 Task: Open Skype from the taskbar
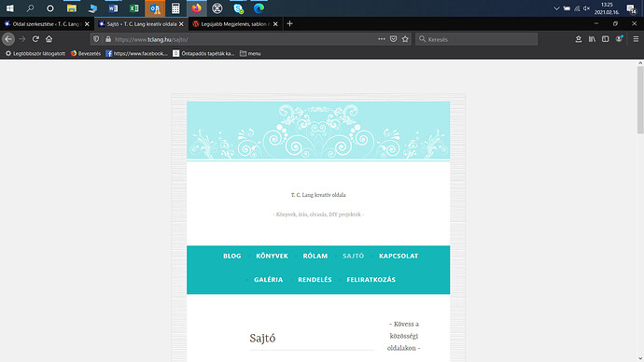pyautogui.click(x=238, y=8)
